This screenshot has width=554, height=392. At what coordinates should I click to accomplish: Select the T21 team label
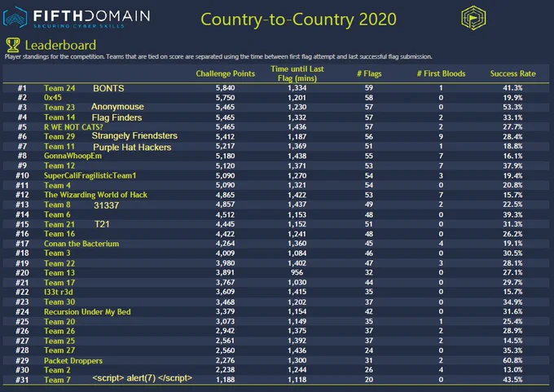102,224
